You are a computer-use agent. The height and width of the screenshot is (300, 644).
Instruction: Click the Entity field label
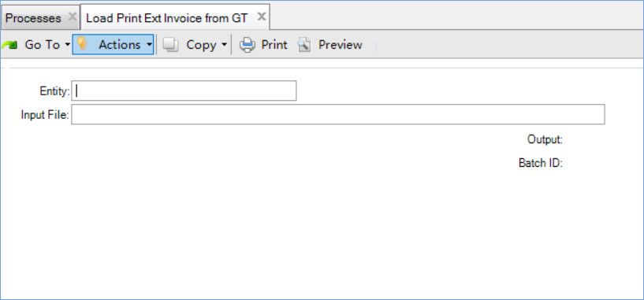tap(54, 91)
